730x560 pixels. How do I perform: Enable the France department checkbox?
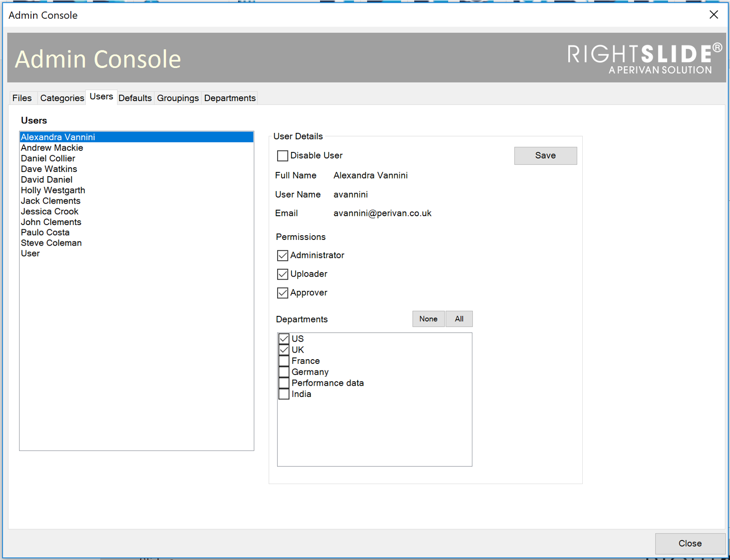(284, 361)
